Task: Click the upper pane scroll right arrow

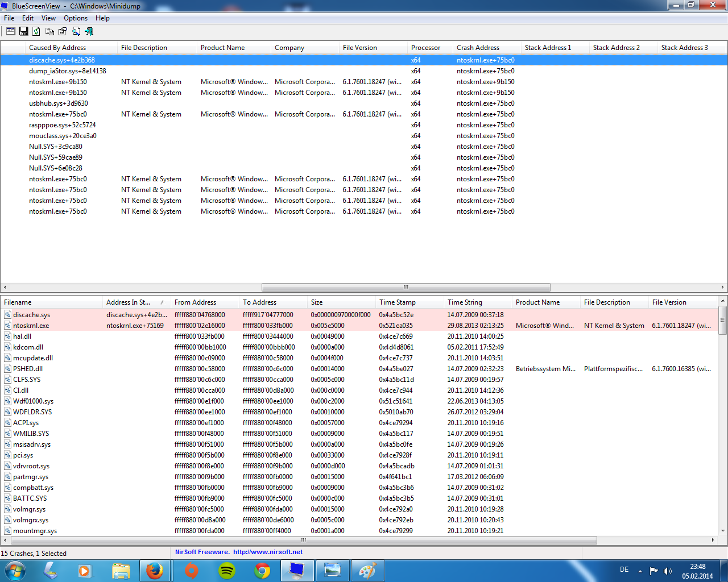Action: [723, 287]
